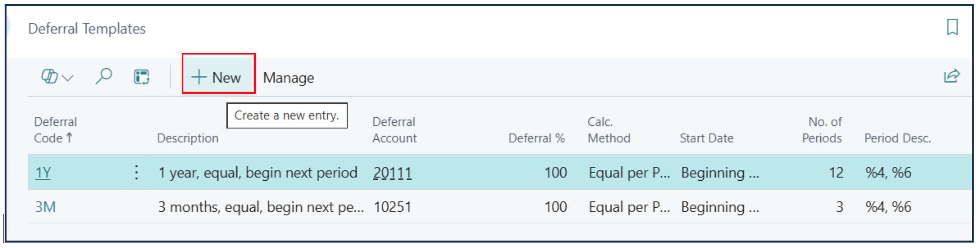
Task: Select the Calc. Method cell for 1Y
Action: click(x=629, y=173)
